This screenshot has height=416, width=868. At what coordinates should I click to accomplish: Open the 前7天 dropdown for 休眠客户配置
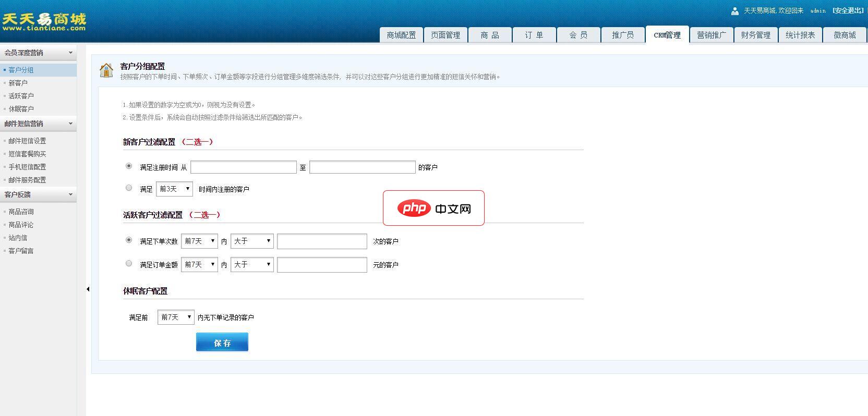[x=176, y=317]
